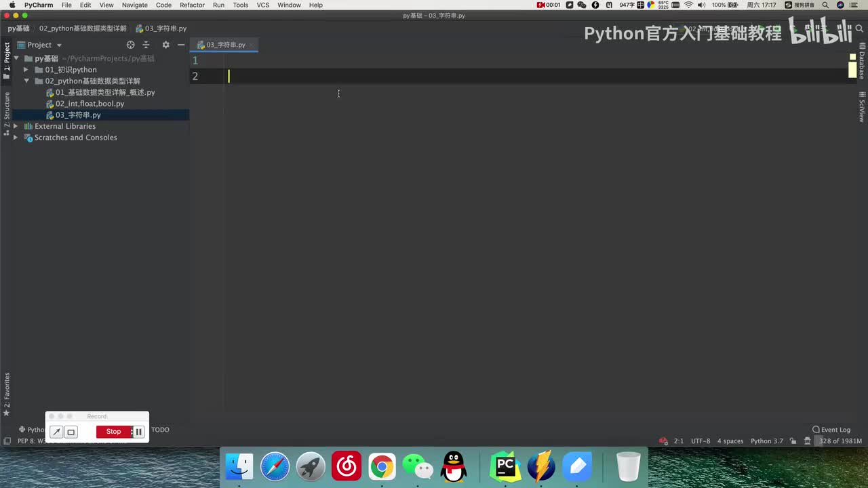Image resolution: width=868 pixels, height=488 pixels.
Task: Click the blue pencil notes app in the dock
Action: (577, 467)
